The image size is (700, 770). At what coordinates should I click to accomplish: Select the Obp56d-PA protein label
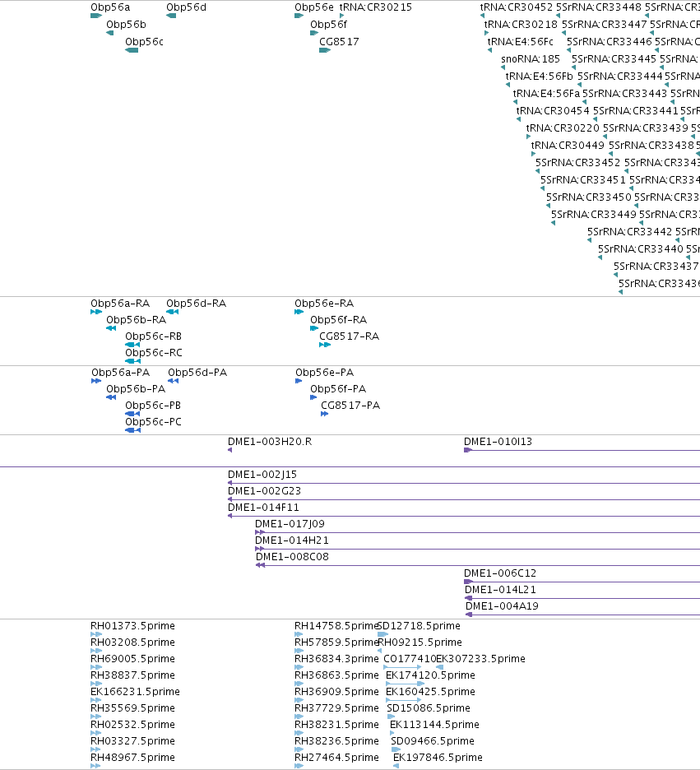[x=197, y=373]
